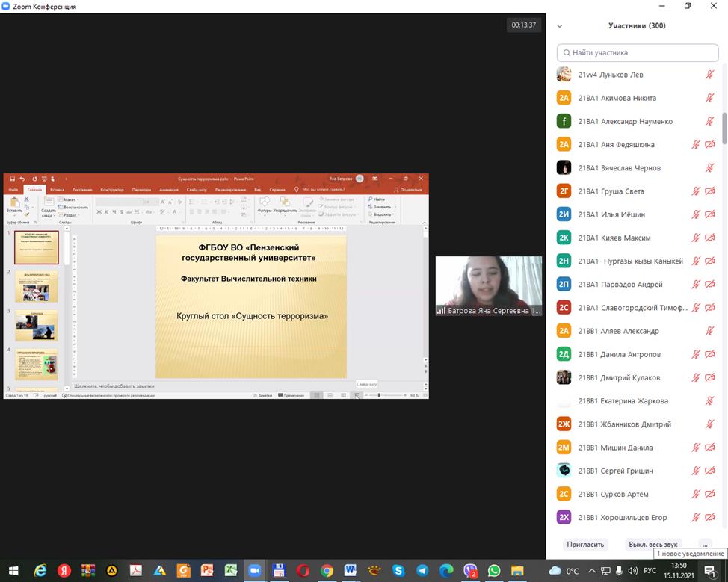The width and height of the screenshot is (728, 582).
Task: Click the Zoom icon in the taskbar
Action: tap(254, 570)
